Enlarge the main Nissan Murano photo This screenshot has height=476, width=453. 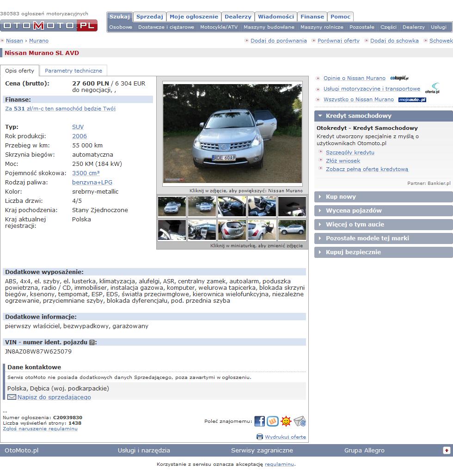232,134
